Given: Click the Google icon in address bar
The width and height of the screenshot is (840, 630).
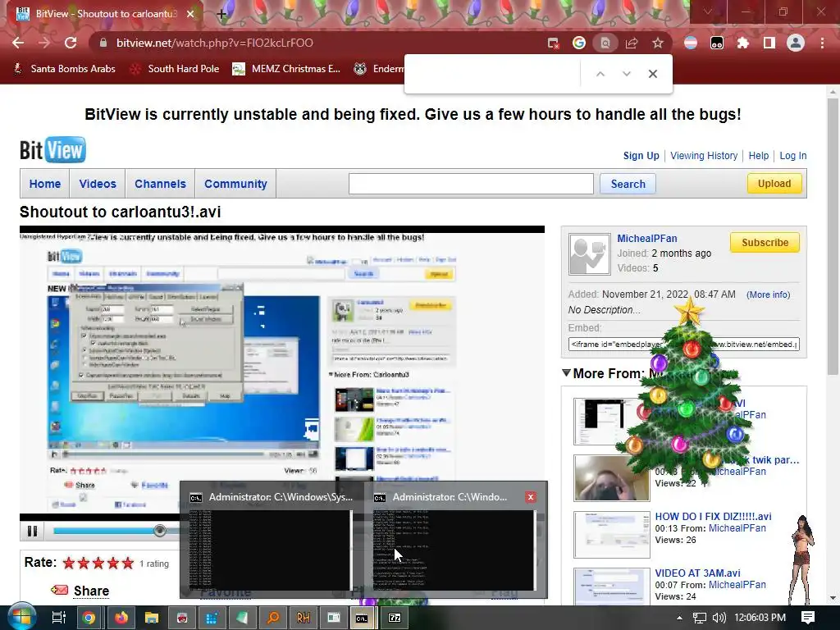Looking at the screenshot, I should 579,43.
